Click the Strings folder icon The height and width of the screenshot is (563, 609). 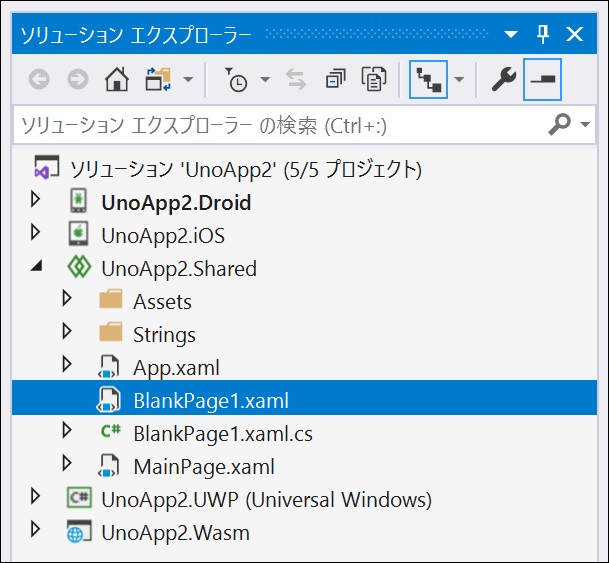click(111, 332)
